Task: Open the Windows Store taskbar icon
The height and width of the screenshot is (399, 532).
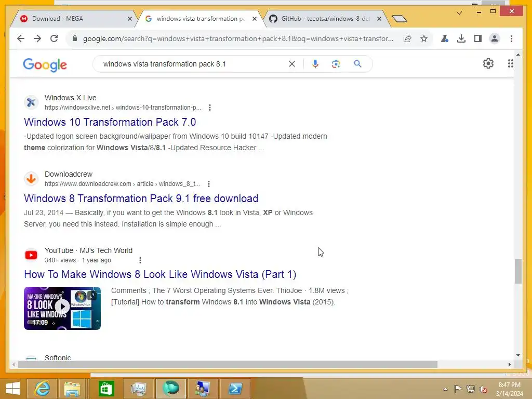Action: (x=106, y=389)
